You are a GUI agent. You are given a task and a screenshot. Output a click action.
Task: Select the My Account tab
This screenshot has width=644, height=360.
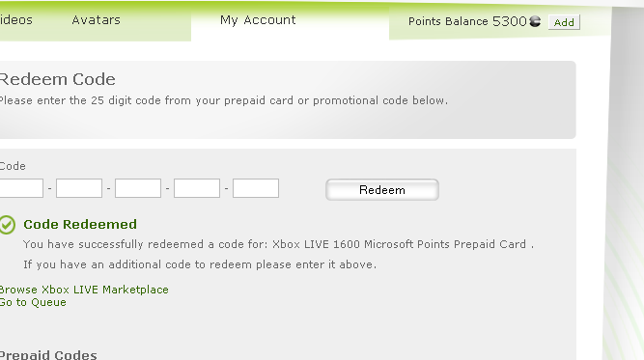pos(258,20)
